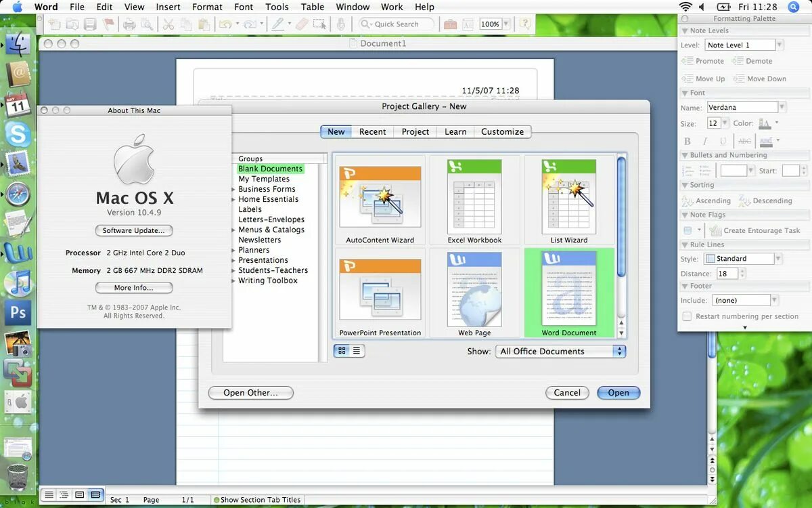Click the Bold icon in Formatting Palette
The image size is (812, 508).
pyautogui.click(x=687, y=142)
